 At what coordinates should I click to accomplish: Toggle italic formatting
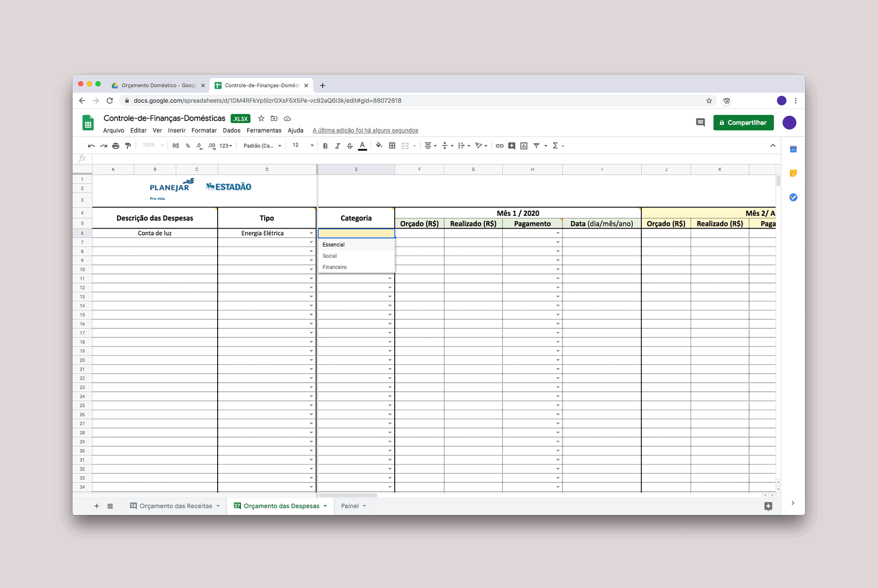pos(337,146)
